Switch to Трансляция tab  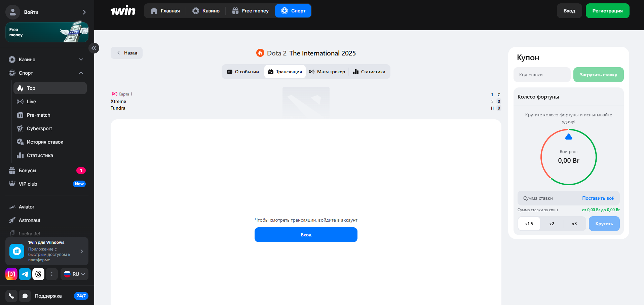point(285,72)
